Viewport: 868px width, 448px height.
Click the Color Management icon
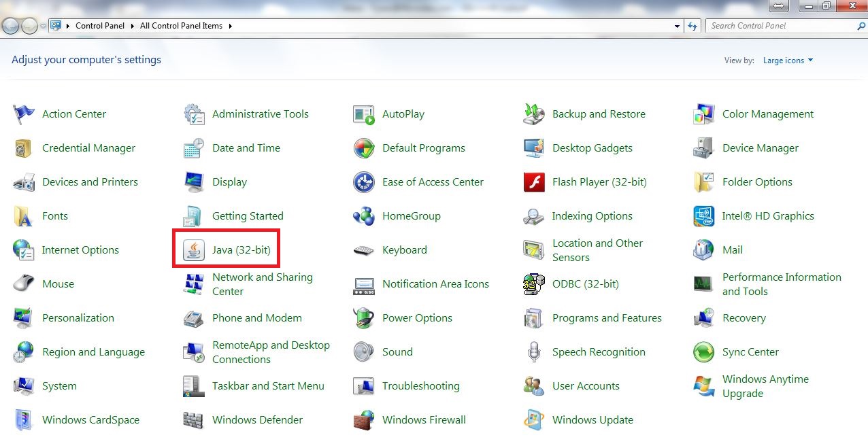[x=704, y=114]
